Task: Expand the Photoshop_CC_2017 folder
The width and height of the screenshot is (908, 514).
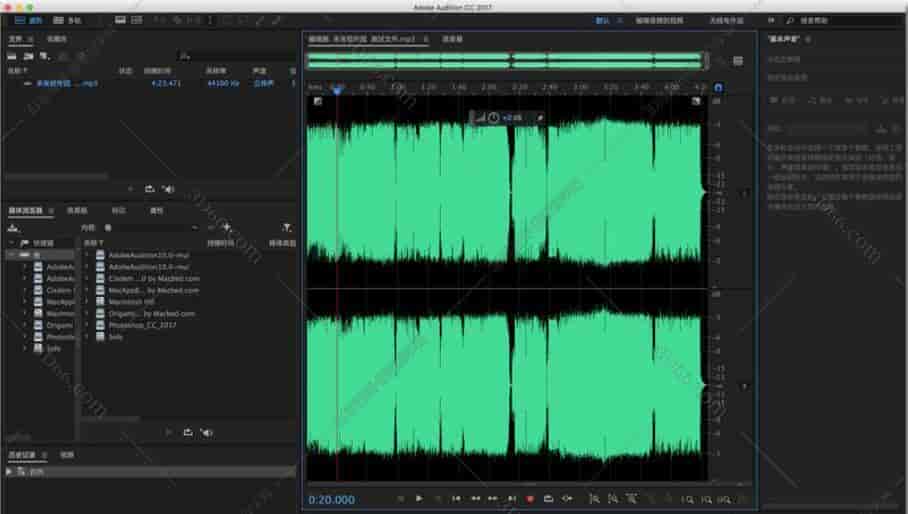Action: 87,325
